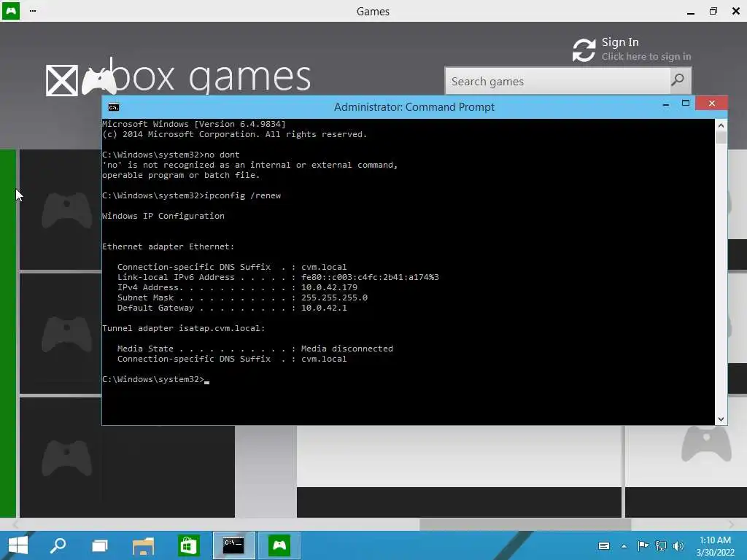Click the 'ipconfig /renew' command line text
The height and width of the screenshot is (560, 747).
click(x=242, y=195)
